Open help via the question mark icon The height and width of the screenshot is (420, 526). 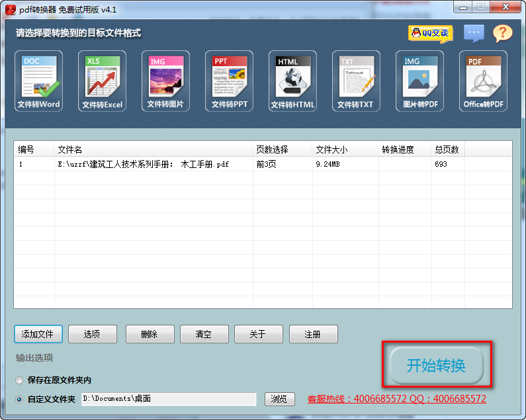point(502,34)
